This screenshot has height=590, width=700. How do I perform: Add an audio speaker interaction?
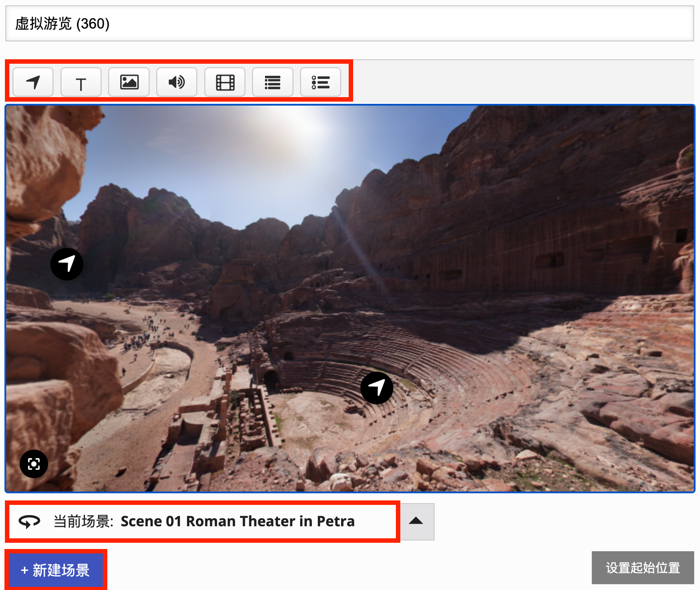coord(177,82)
